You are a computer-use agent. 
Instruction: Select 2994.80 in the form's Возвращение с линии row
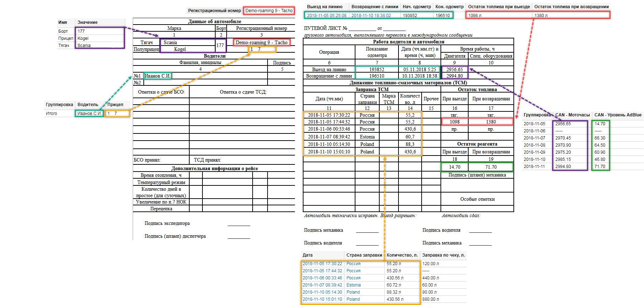pos(455,76)
